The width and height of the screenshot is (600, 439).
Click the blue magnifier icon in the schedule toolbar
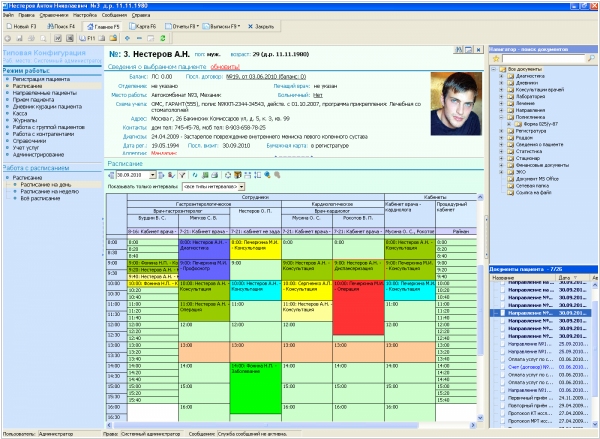(x=267, y=175)
